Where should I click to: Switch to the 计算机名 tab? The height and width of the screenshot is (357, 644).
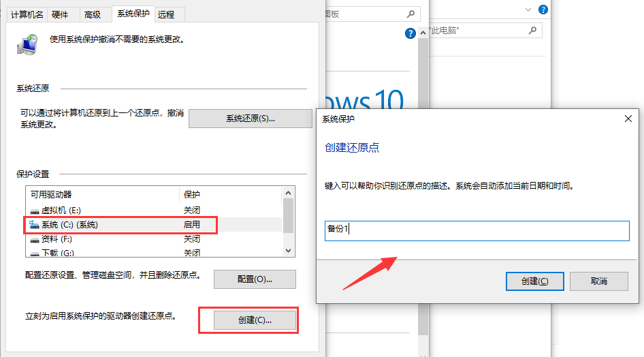tap(27, 15)
